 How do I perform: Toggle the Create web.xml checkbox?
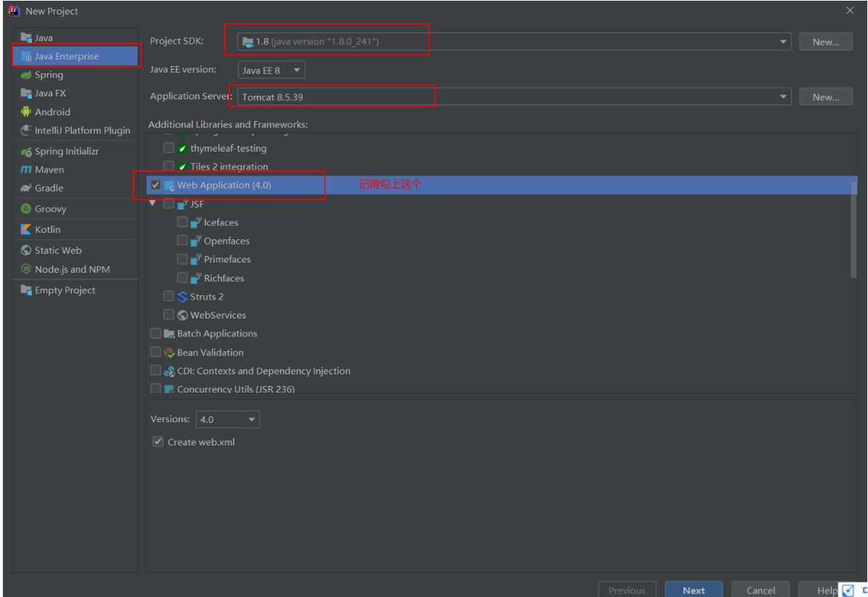pos(158,442)
